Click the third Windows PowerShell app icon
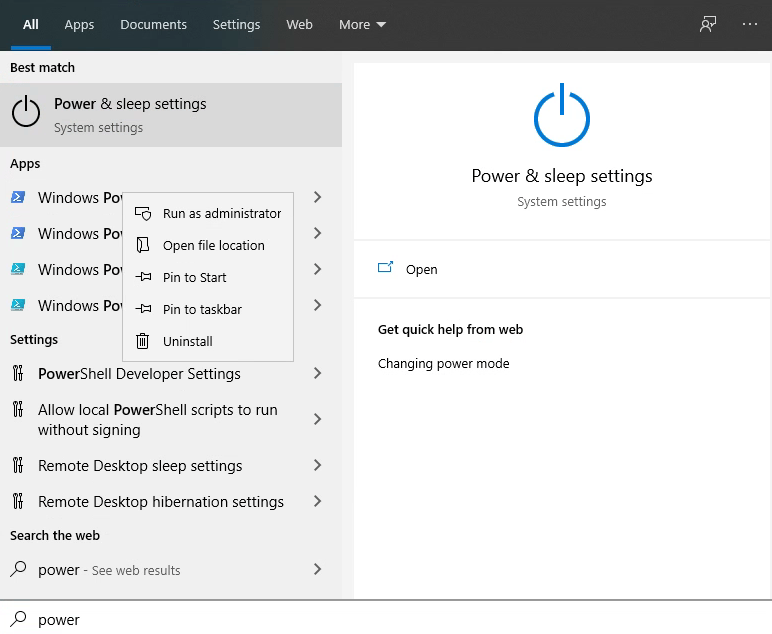This screenshot has width=772, height=634. [18, 269]
